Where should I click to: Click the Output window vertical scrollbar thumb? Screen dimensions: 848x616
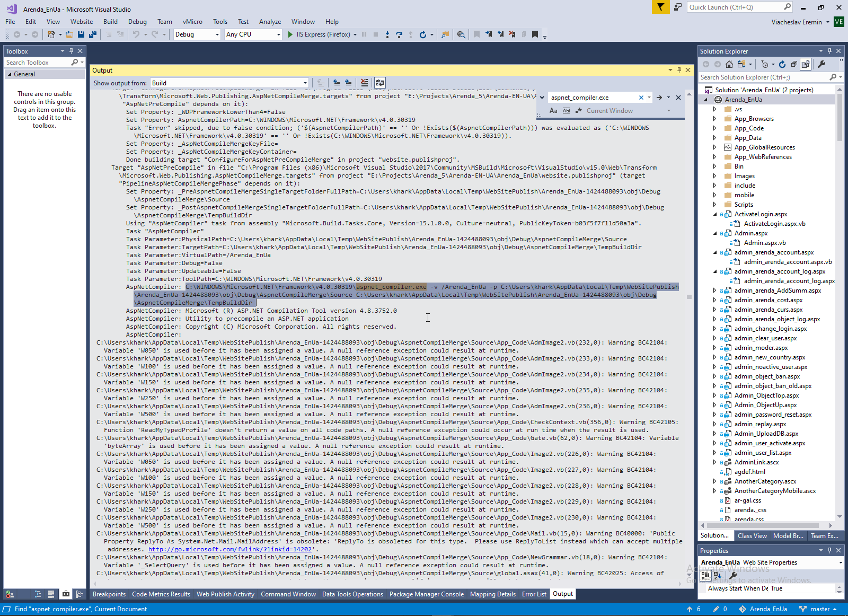tap(689, 297)
